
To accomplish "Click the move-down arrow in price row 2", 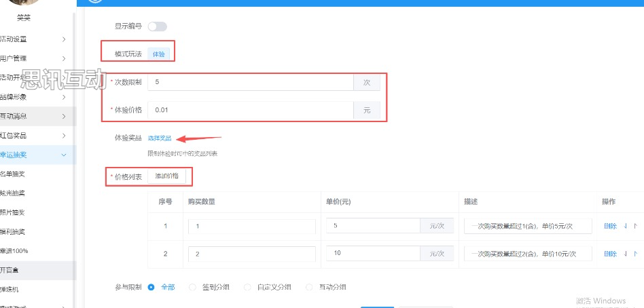I will pyautogui.click(x=625, y=254).
